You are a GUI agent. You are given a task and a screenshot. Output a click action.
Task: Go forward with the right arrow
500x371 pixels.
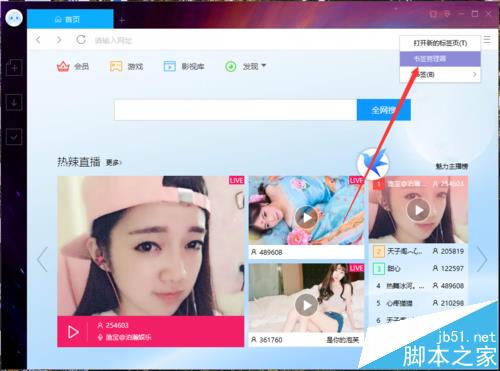click(x=59, y=40)
